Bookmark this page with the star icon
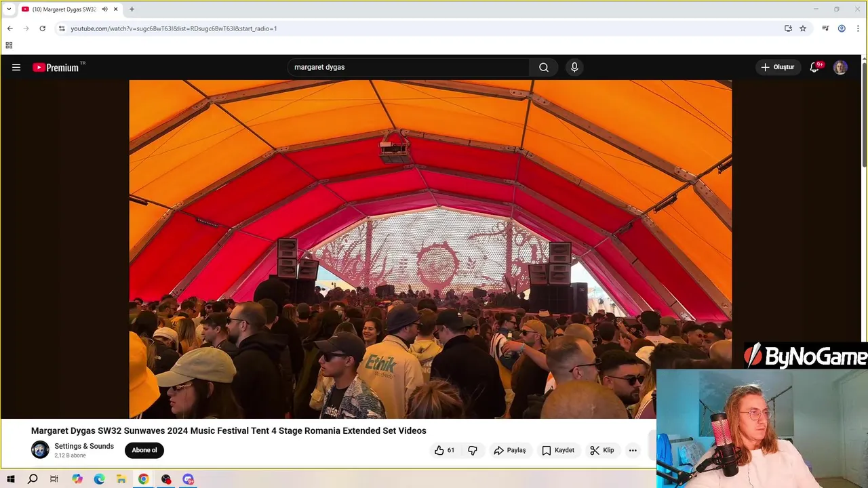 pos(803,28)
